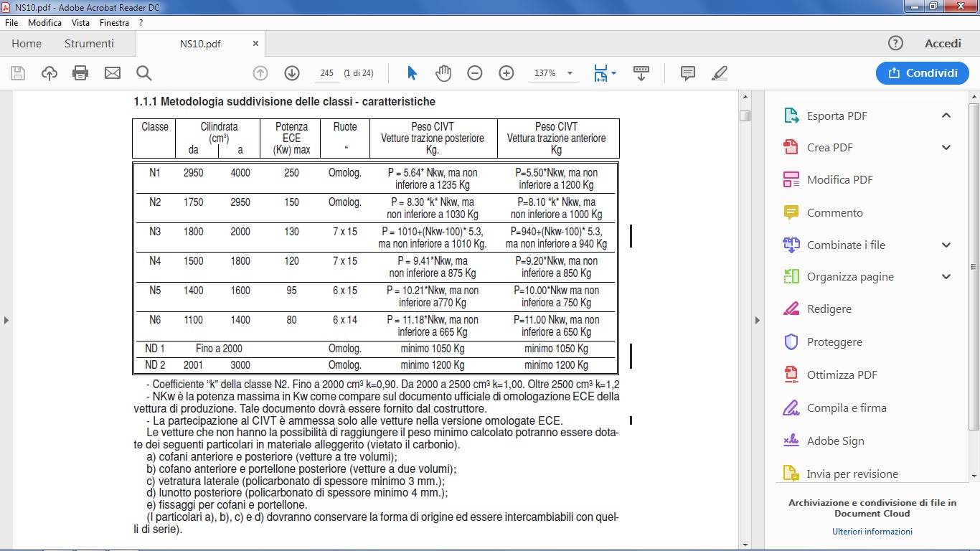Go to previous page arrow
980x551 pixels.
pyautogui.click(x=260, y=73)
